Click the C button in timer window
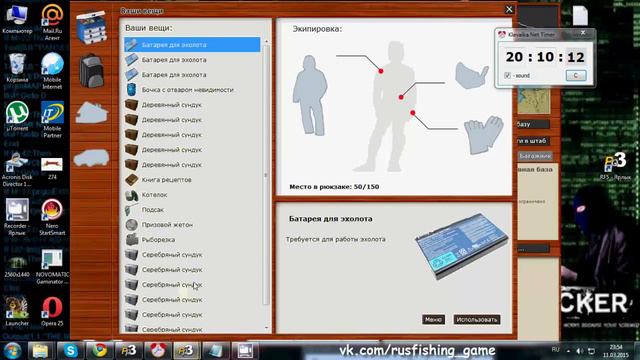This screenshot has height=360, width=640. click(x=576, y=76)
